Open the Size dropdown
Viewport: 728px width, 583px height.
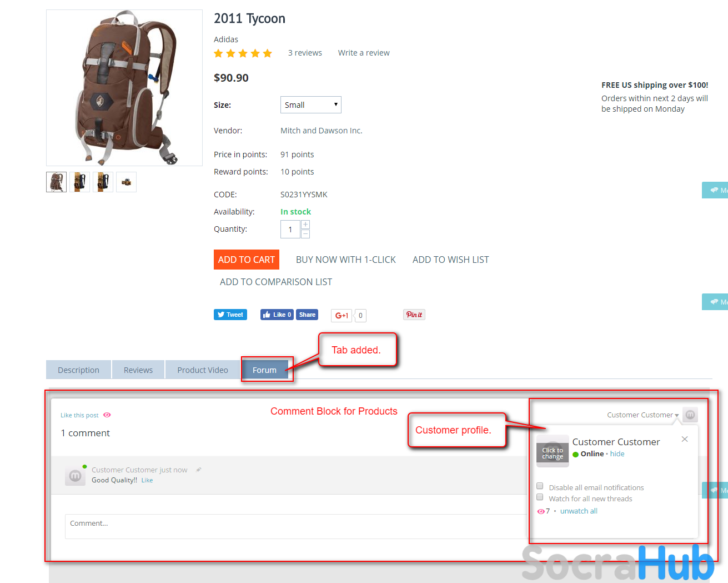click(x=311, y=105)
